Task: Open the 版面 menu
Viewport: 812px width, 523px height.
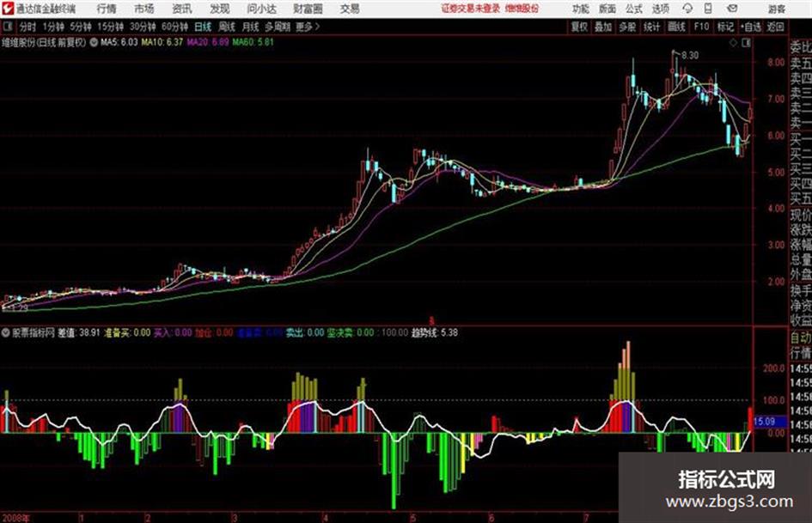Action: (607, 9)
